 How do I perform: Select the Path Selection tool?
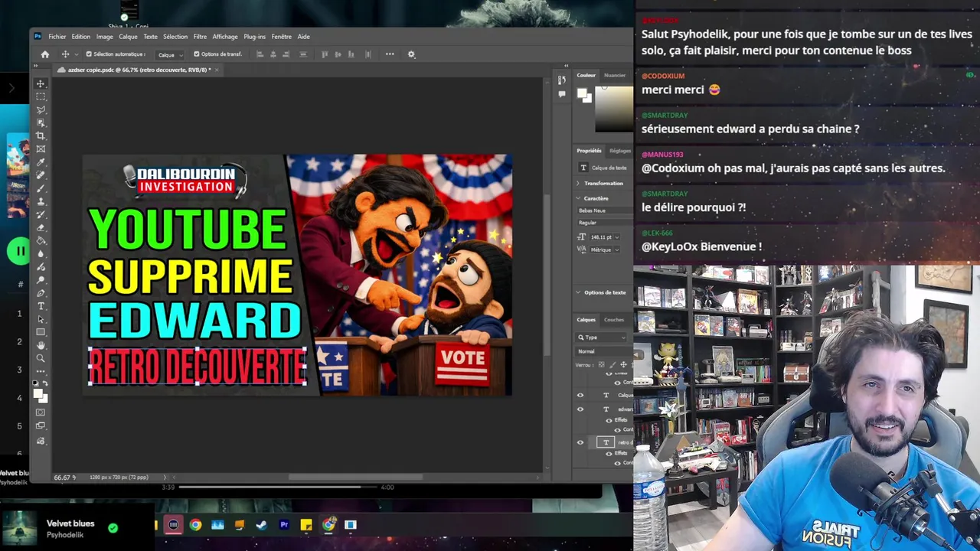[x=41, y=319]
